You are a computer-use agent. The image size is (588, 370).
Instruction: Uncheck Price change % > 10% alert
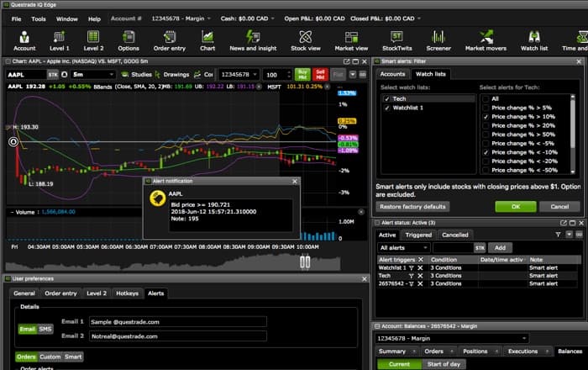(x=486, y=117)
